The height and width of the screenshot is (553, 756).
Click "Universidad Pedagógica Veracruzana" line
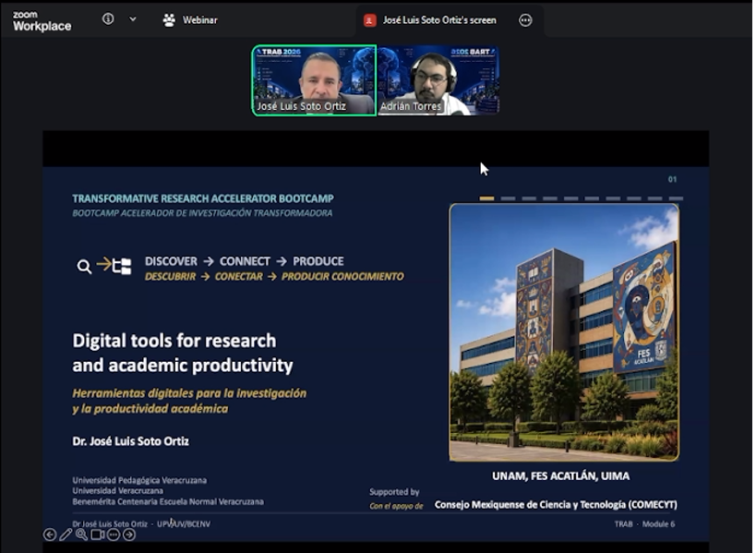139,480
